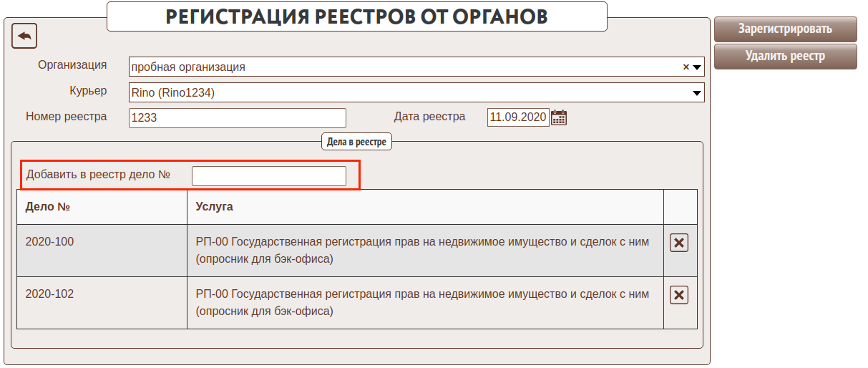Click the 'пробная организация' text in the organization field
This screenshot has width=868, height=368.
pos(188,67)
